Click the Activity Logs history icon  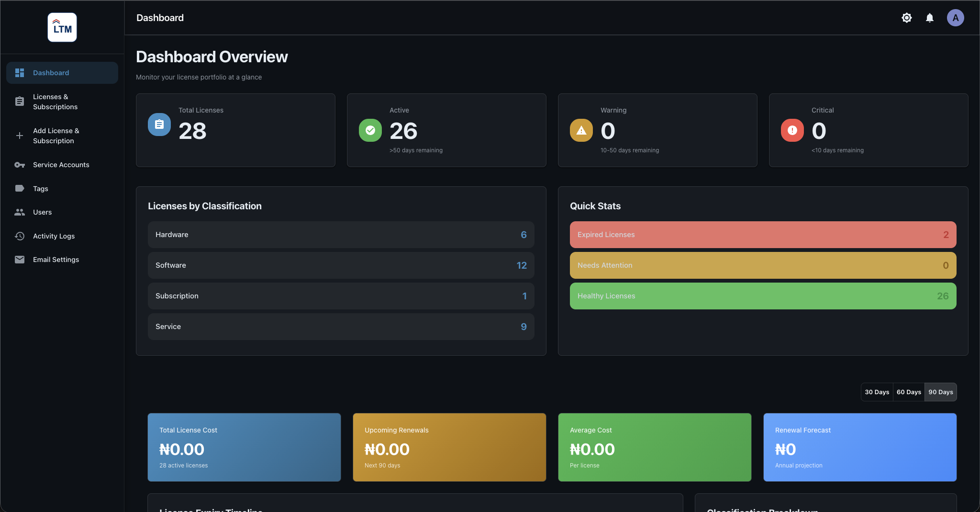20,236
